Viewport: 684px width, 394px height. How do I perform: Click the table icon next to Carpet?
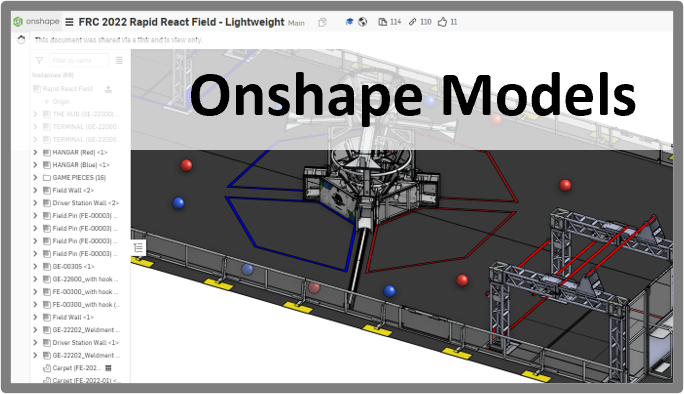tap(109, 368)
